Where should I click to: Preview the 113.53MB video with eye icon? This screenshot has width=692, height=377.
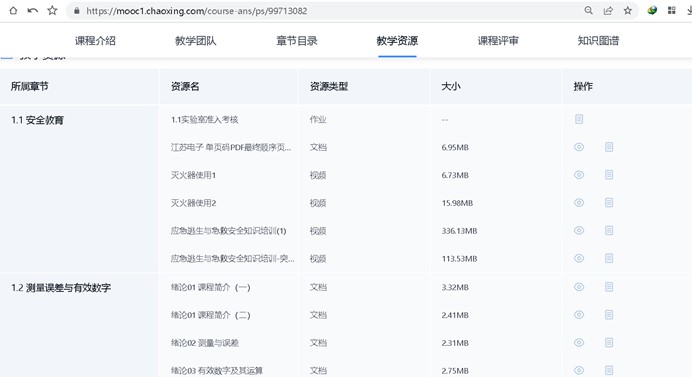click(x=579, y=258)
